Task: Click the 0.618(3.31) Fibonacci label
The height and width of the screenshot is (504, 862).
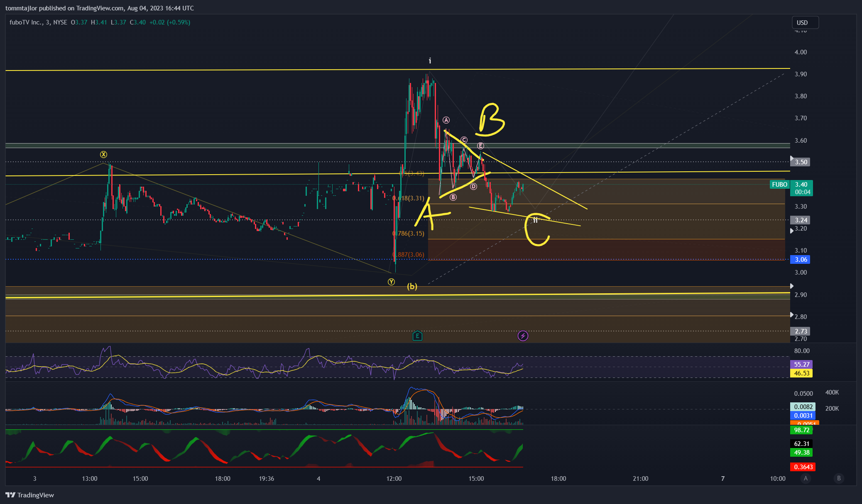Action: pyautogui.click(x=409, y=198)
